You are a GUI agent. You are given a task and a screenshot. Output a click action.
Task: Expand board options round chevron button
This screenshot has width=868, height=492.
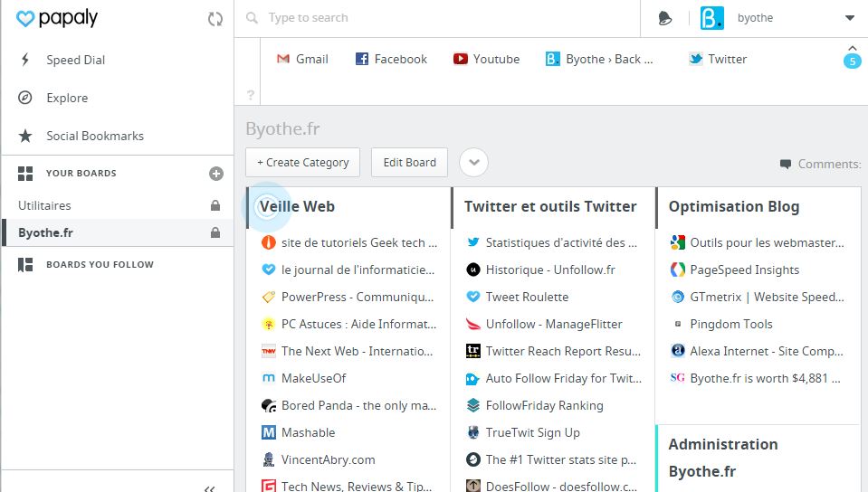[474, 163]
